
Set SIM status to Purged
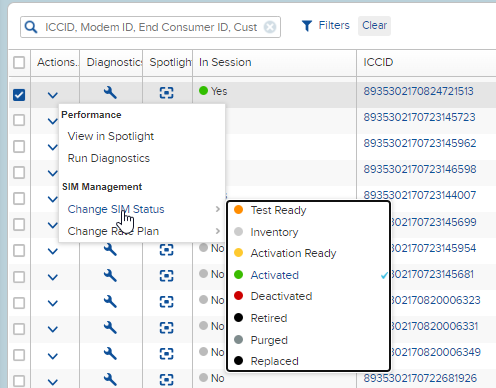[x=269, y=340]
